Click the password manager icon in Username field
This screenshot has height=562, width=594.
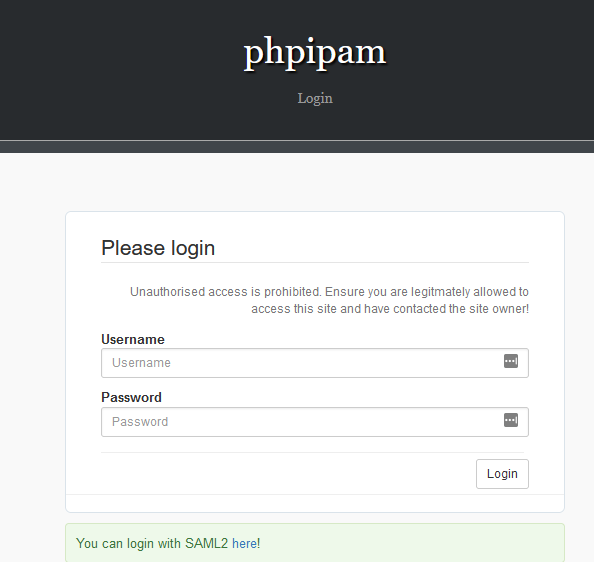coord(511,361)
